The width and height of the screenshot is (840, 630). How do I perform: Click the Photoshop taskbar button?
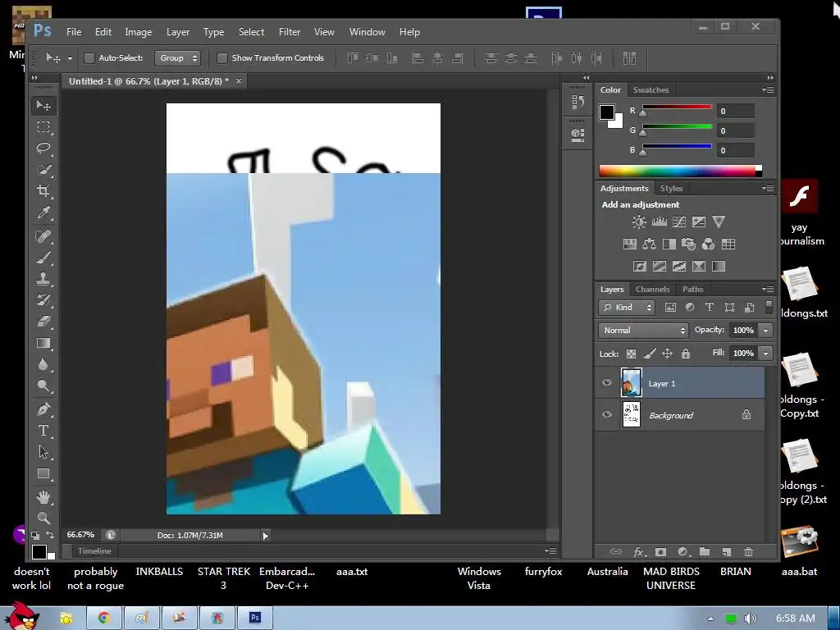tap(255, 619)
